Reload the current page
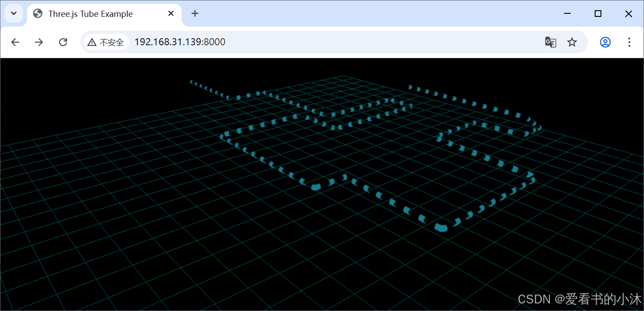 (63, 42)
